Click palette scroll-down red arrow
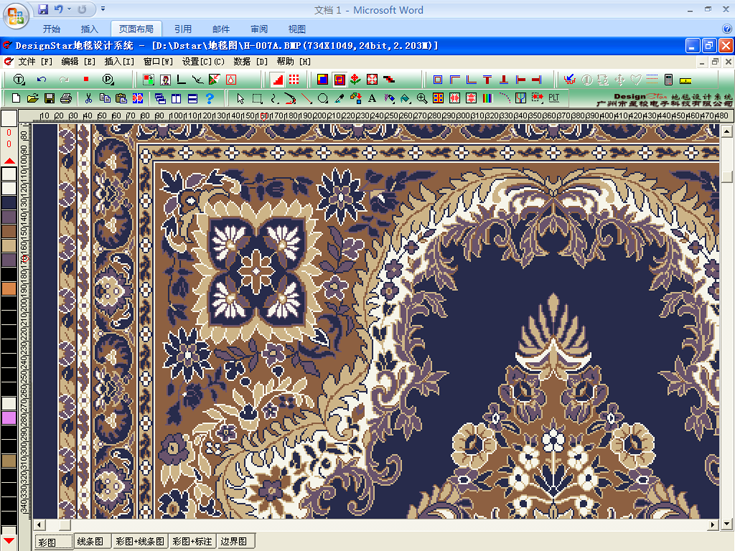This screenshot has height=551, width=735. (9, 541)
